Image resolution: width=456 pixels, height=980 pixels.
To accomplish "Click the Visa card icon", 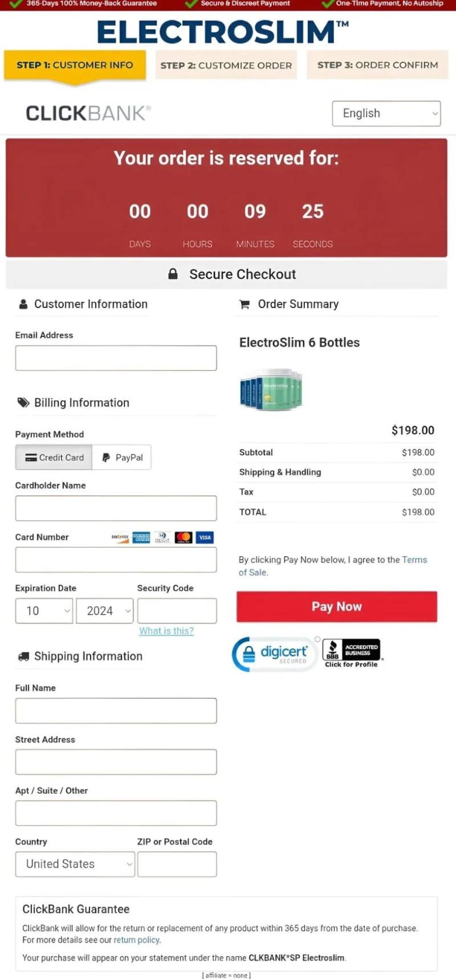I will pyautogui.click(x=204, y=537).
